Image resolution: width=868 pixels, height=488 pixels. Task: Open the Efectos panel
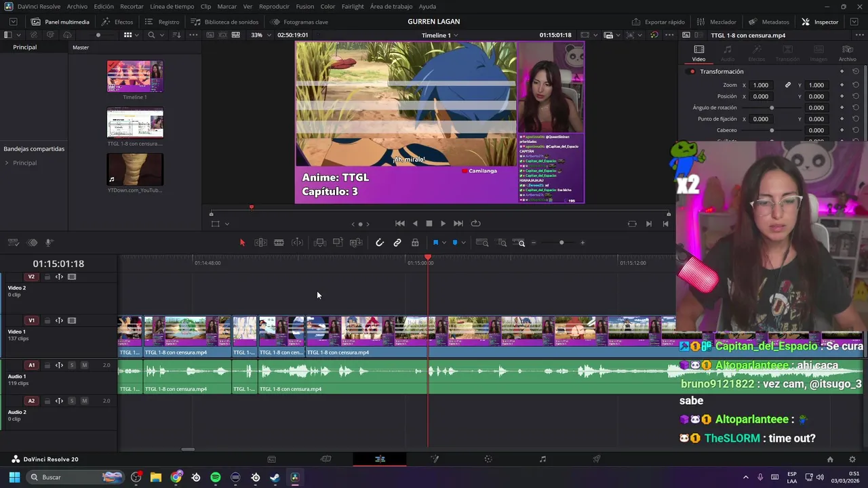pyautogui.click(x=117, y=22)
